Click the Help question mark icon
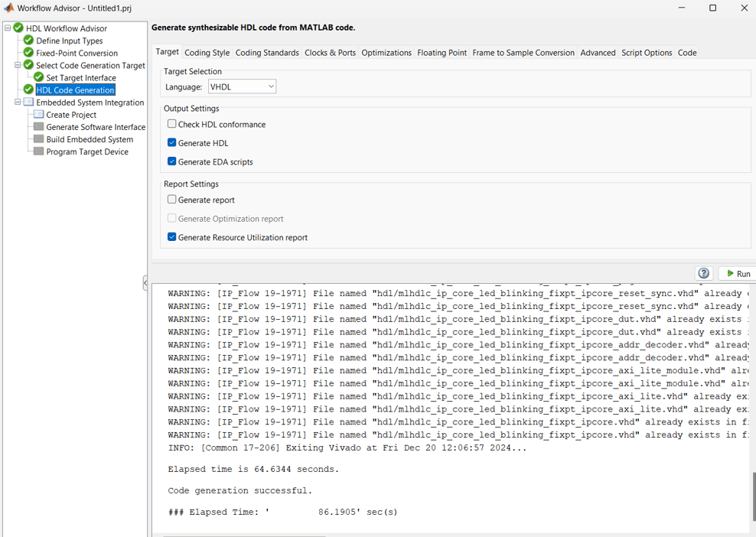This screenshot has height=537, width=756. (703, 273)
